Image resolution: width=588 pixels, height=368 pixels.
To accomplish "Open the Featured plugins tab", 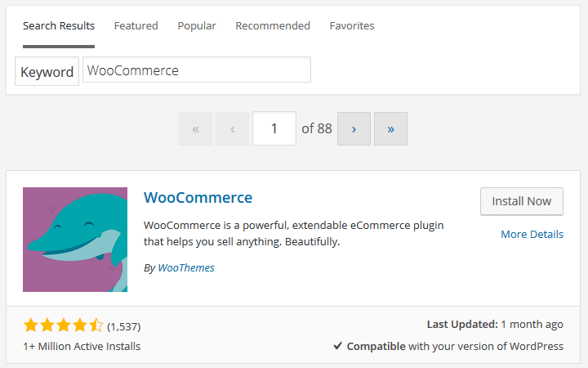I will point(136,26).
